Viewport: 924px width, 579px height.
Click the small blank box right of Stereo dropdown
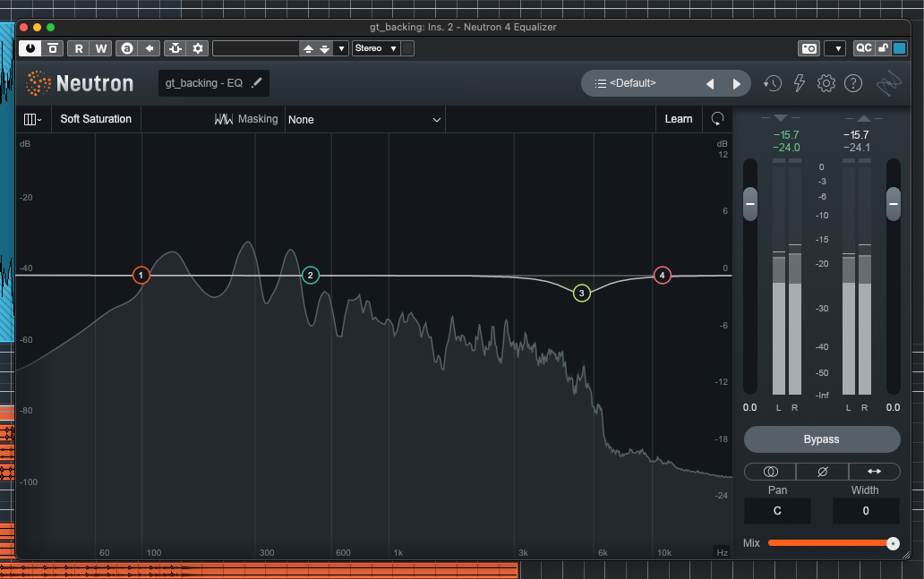407,48
